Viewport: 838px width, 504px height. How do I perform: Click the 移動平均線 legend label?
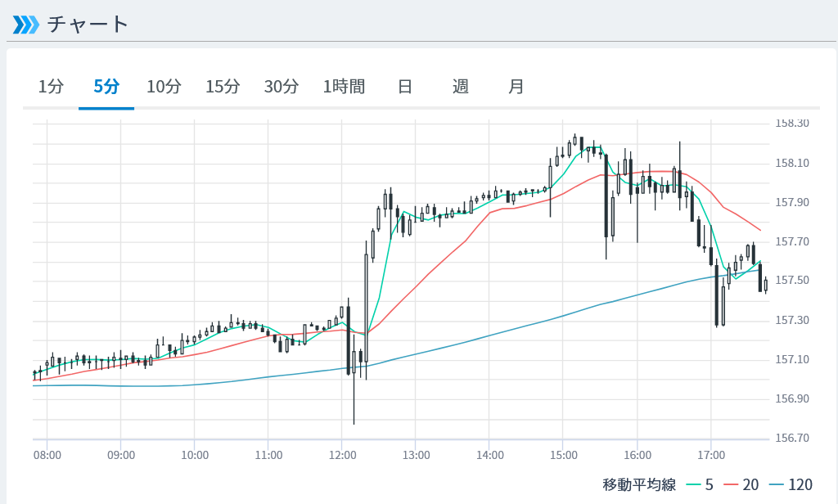[639, 485]
